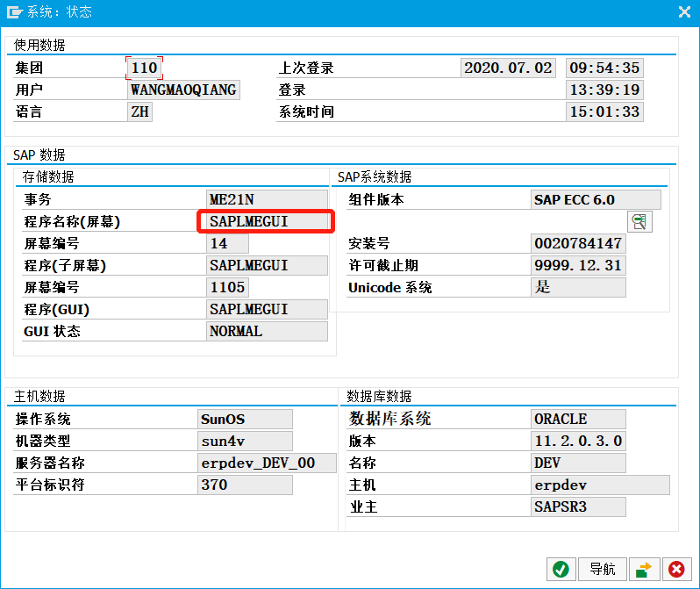Click the 数据库系统 label
Image resolution: width=700 pixels, height=589 pixels.
[x=389, y=419]
